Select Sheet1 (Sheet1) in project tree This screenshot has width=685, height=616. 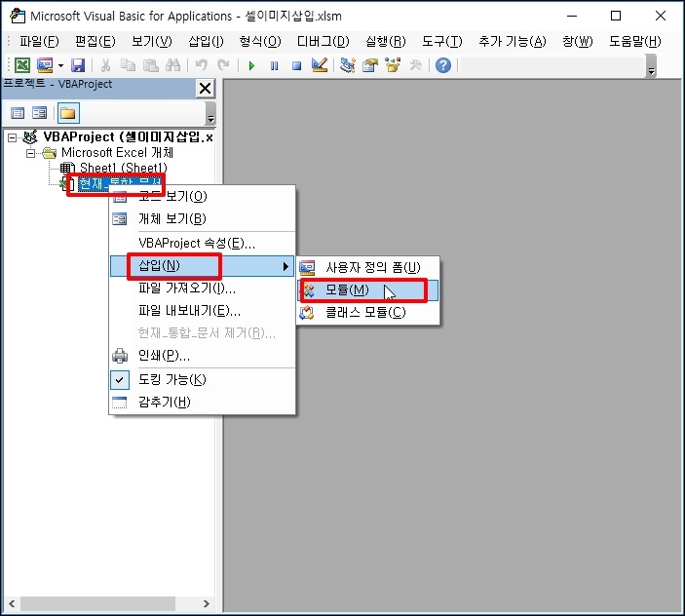click(123, 169)
